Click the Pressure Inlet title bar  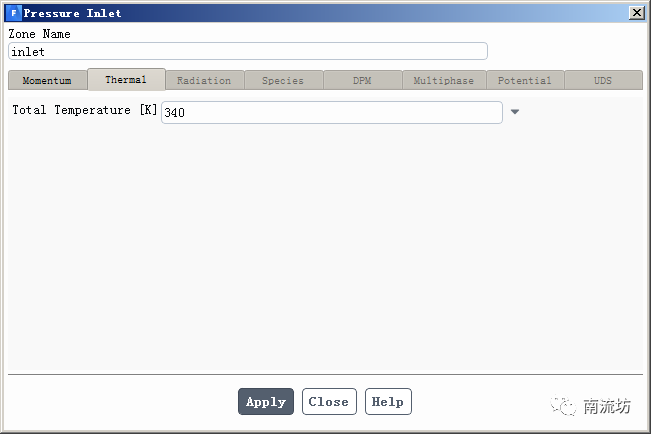point(324,13)
